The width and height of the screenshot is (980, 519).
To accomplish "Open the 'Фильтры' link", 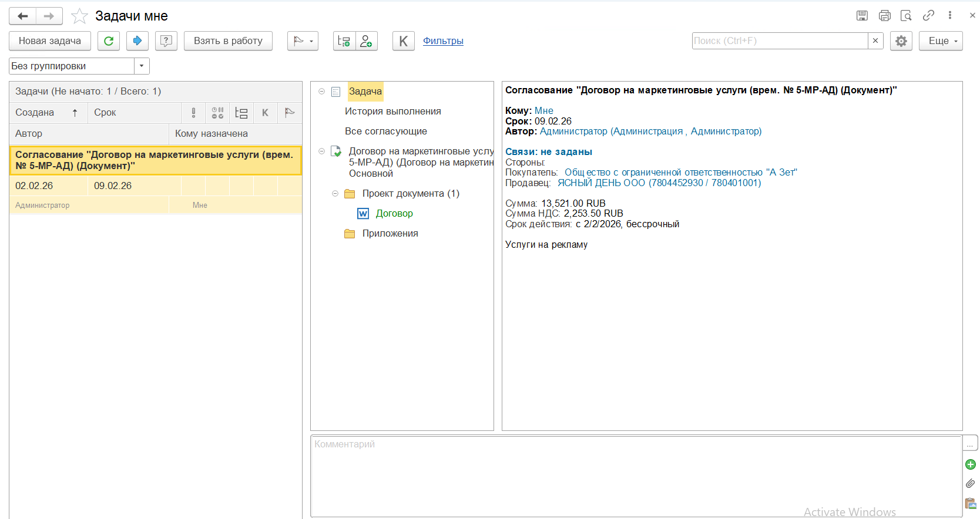I will [x=443, y=41].
